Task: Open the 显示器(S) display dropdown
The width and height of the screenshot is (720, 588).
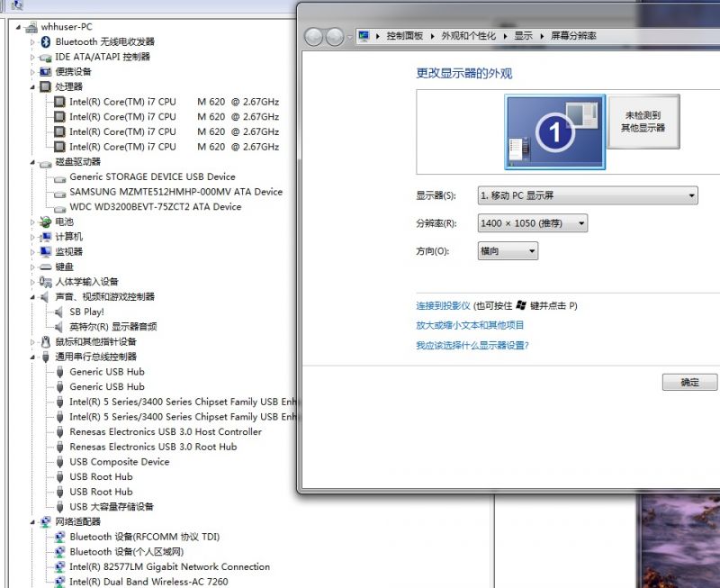Action: (588, 195)
